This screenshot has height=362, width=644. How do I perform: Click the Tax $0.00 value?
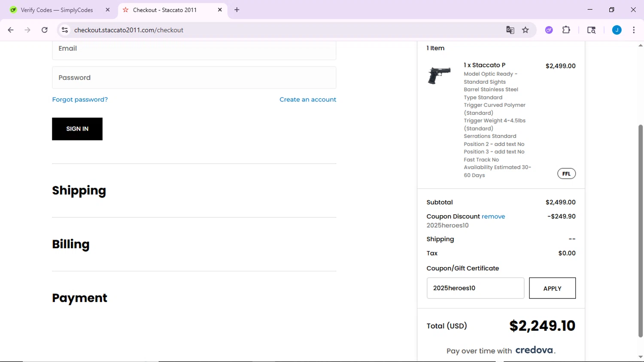tap(567, 253)
